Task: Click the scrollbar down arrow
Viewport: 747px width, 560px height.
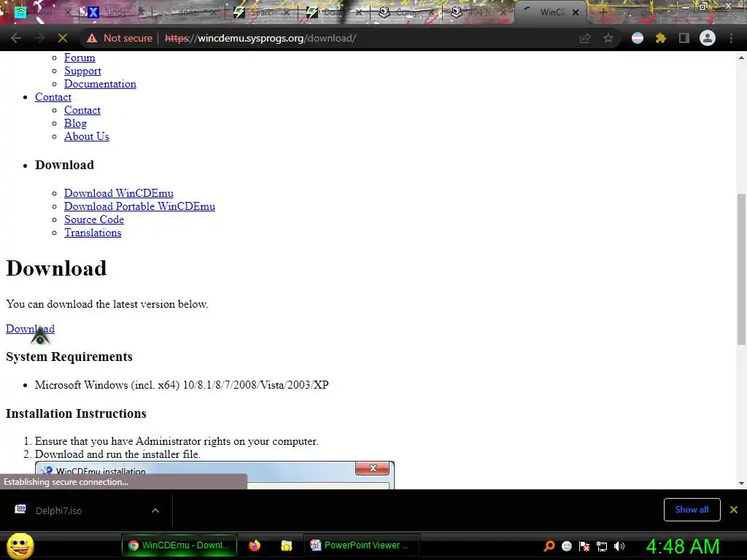Action: (x=741, y=483)
